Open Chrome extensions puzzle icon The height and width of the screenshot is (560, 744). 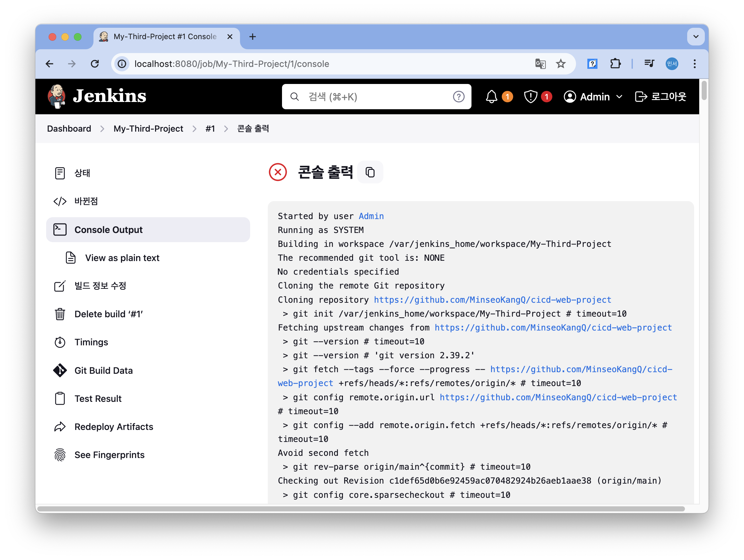[615, 64]
